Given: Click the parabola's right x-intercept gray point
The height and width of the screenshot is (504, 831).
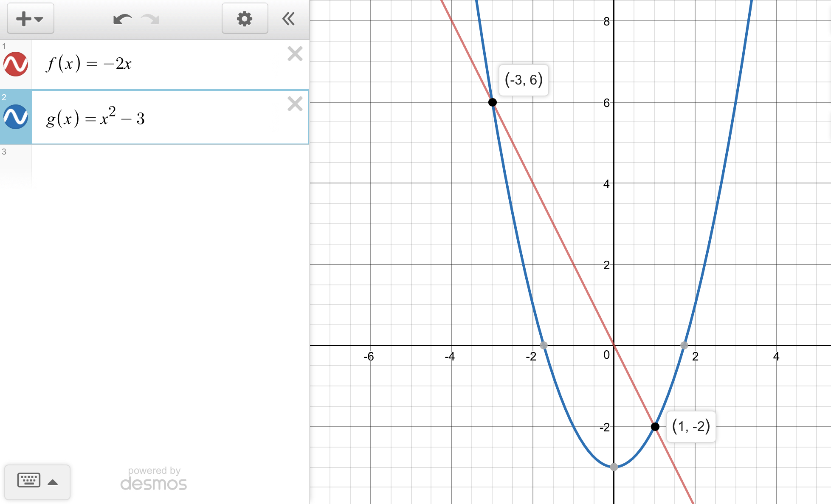Looking at the screenshot, I should point(684,345).
